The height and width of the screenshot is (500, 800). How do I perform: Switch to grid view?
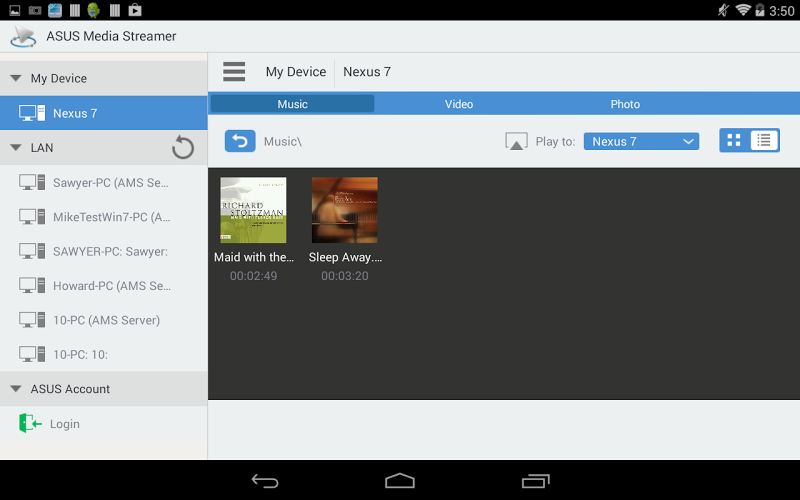(x=734, y=140)
